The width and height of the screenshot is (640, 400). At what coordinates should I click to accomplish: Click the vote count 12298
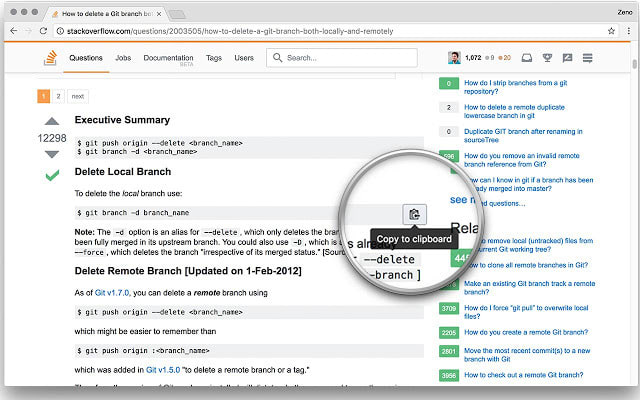52,138
